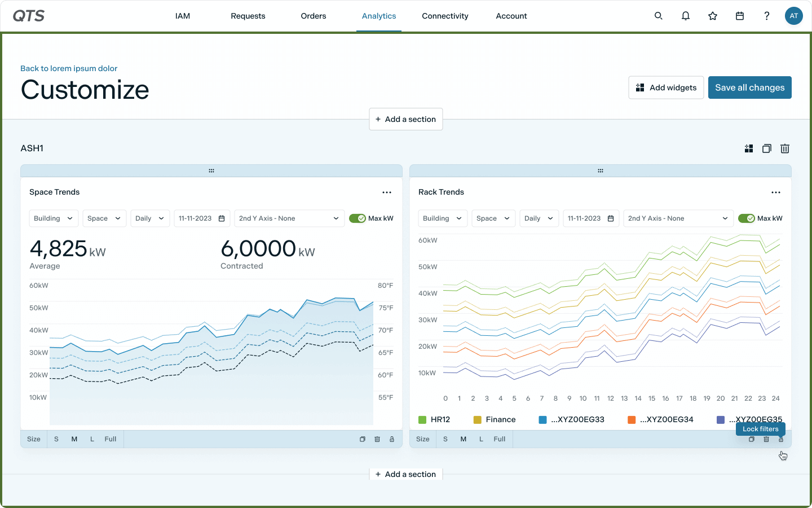Toggle Max kW switch in Space Trends
The image size is (812, 508).
click(358, 218)
